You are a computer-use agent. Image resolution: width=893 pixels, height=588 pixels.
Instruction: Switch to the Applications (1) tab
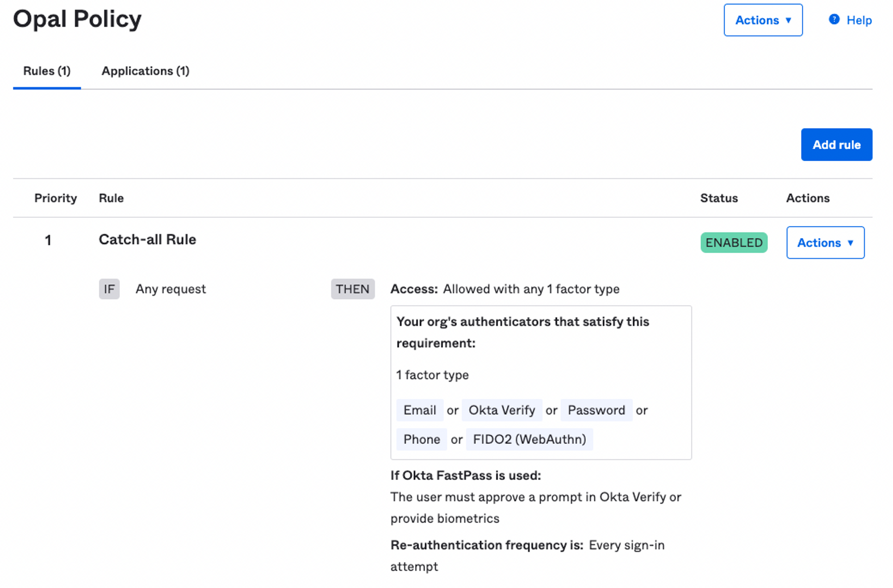145,71
